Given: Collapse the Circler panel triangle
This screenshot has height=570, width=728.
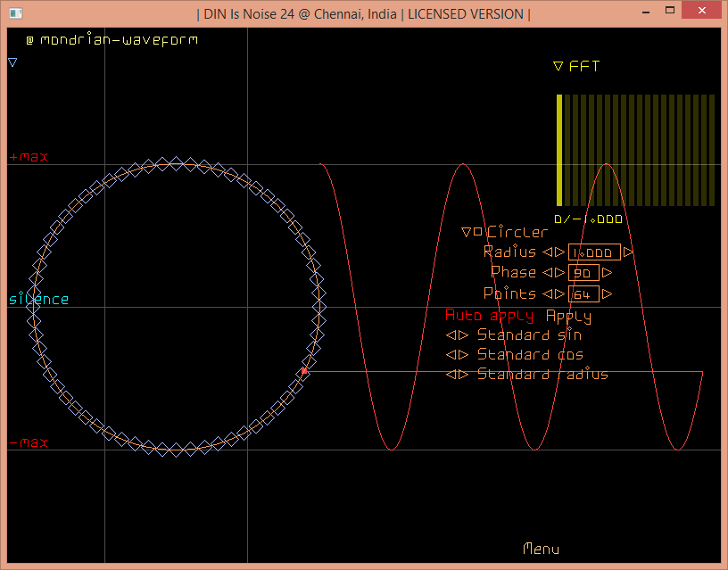Looking at the screenshot, I should [466, 232].
